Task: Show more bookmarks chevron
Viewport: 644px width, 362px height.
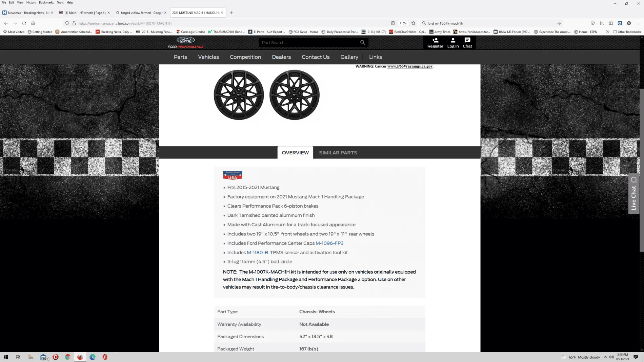Action: pyautogui.click(x=608, y=32)
